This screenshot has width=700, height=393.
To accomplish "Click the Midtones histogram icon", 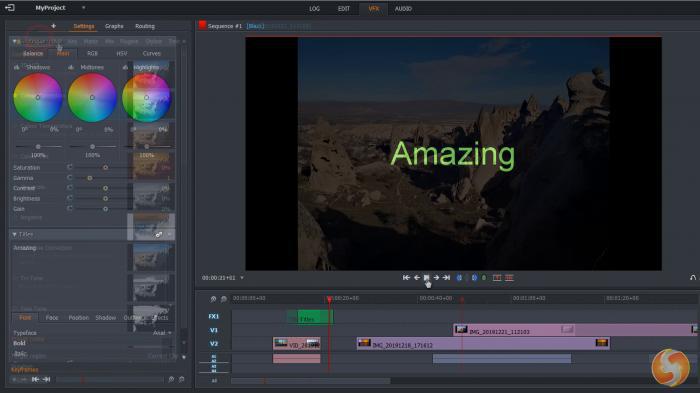I will tap(71, 67).
